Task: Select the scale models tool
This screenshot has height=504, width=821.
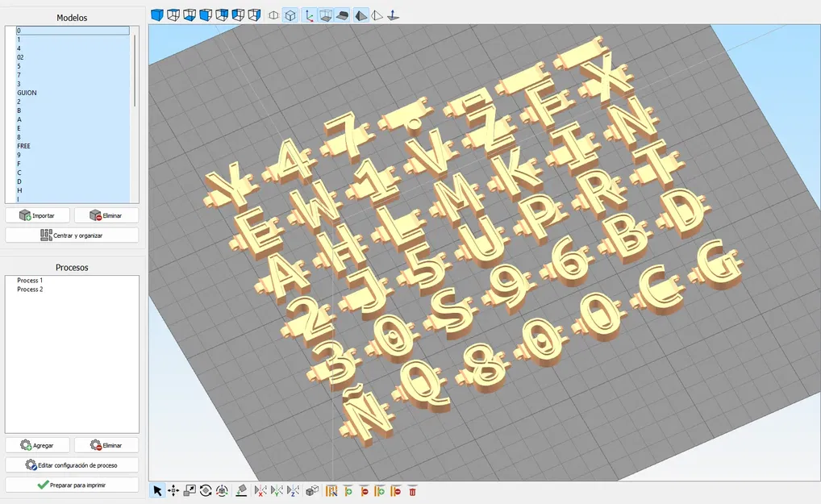Action: [x=190, y=491]
